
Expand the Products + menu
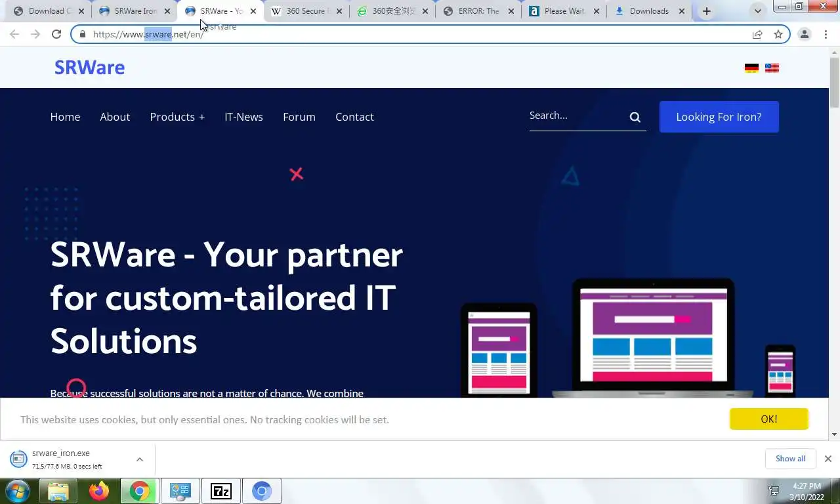coord(177,117)
